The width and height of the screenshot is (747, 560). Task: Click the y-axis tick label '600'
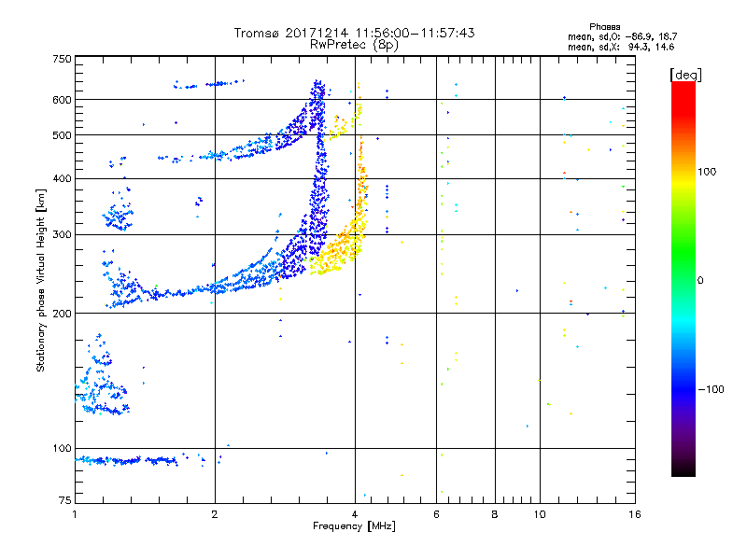pos(63,100)
